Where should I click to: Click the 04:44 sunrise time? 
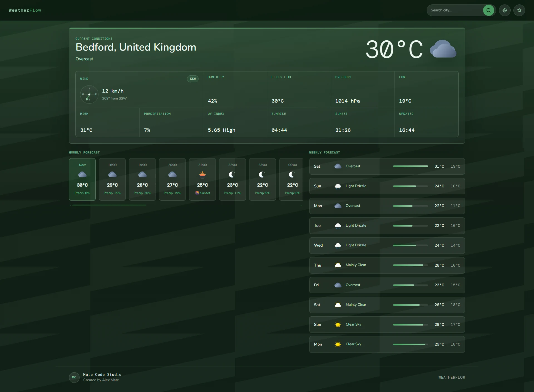(279, 130)
